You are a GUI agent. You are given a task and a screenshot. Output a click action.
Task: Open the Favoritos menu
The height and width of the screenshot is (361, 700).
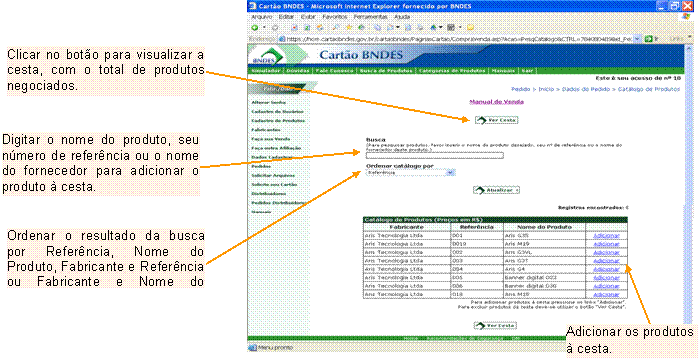click(x=335, y=17)
